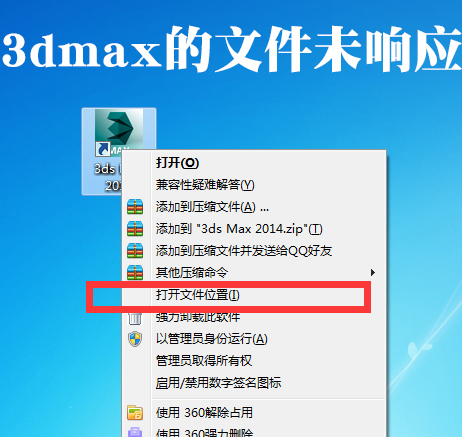Click the UAC shield icon for 以管理员身份运行
The height and width of the screenshot is (437, 462).
coord(135,339)
